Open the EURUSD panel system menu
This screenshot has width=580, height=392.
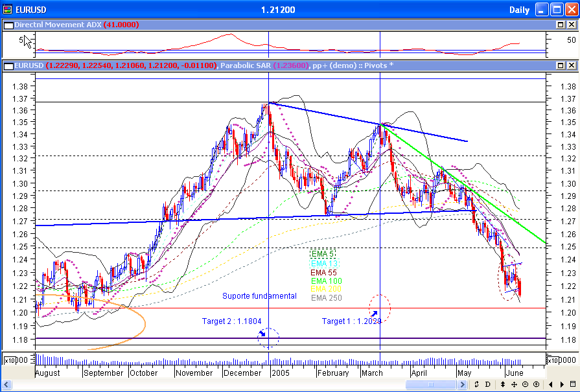[8, 65]
